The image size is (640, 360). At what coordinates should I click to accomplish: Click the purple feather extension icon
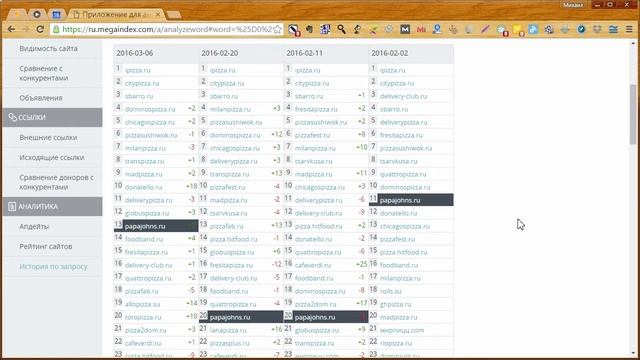[x=485, y=29]
